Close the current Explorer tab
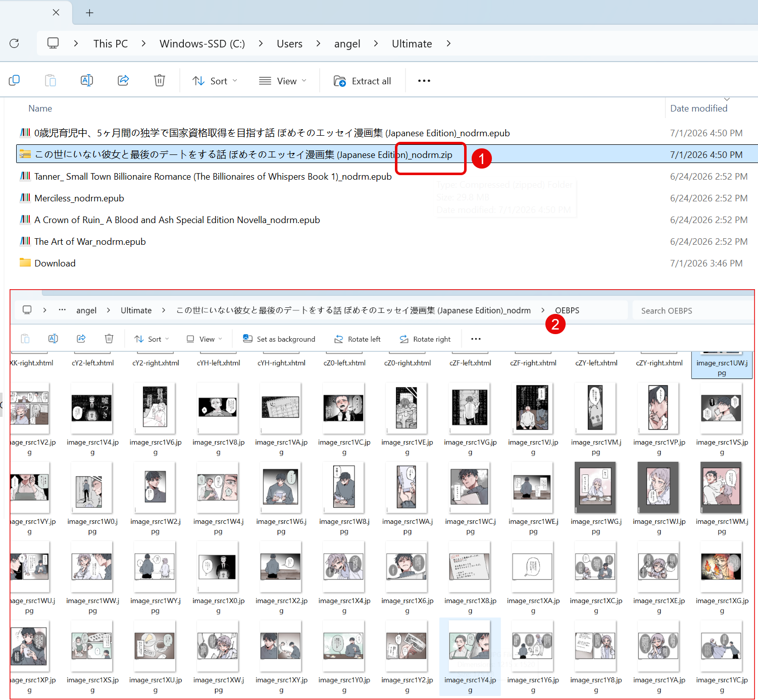The image size is (758, 700). tap(56, 13)
